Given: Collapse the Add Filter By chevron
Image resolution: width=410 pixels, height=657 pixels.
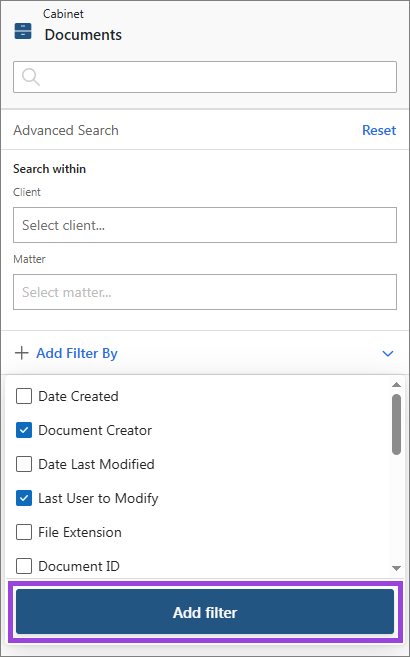Looking at the screenshot, I should tap(388, 354).
